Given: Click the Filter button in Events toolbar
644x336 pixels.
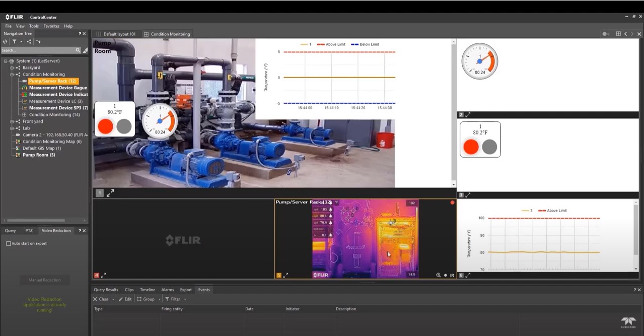Looking at the screenshot, I should (x=174, y=299).
